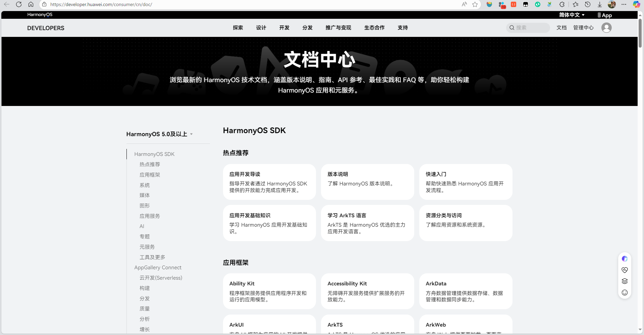Viewport: 644px width, 335px height.
Task: Open the 应用开发基础知识 card
Action: 269,223
